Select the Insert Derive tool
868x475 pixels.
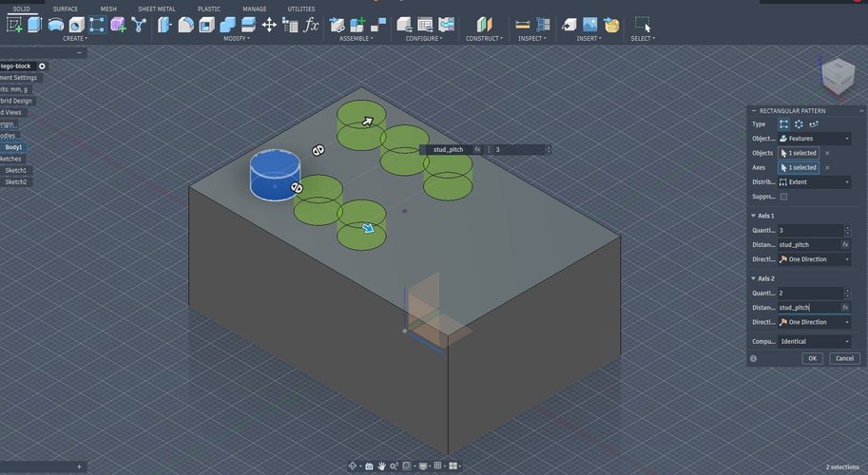click(x=569, y=25)
